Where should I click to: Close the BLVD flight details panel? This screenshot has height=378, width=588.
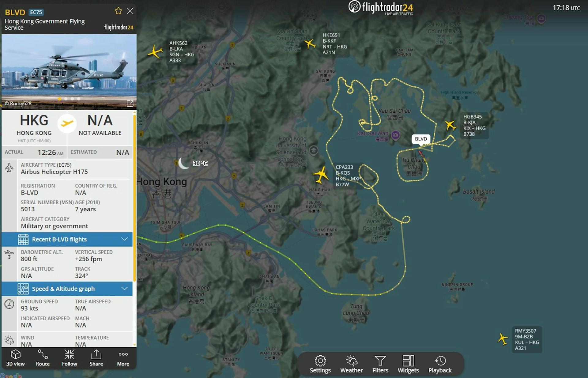coord(130,11)
